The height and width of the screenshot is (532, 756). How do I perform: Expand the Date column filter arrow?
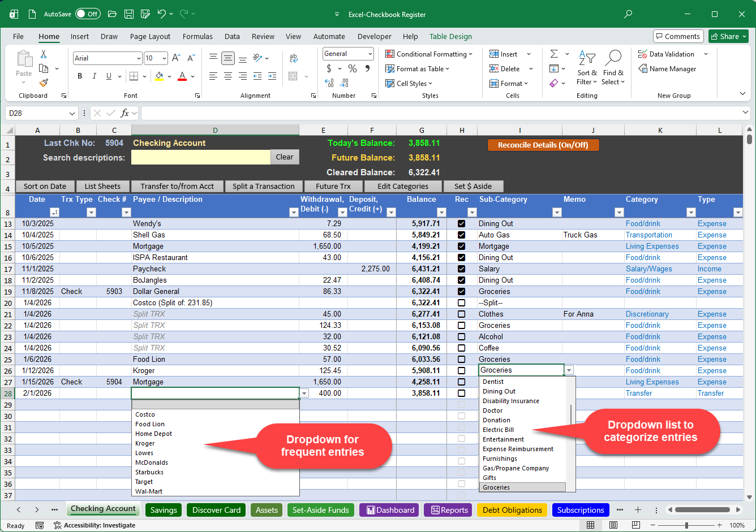click(55, 212)
